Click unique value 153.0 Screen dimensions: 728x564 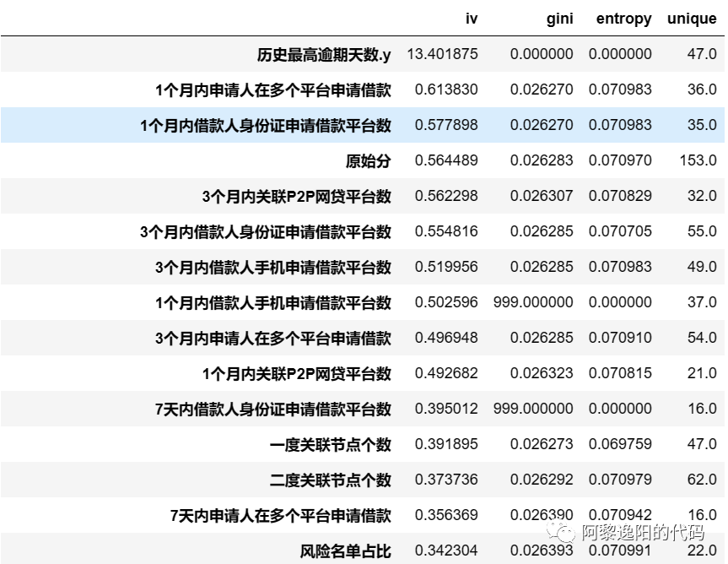tap(698, 160)
